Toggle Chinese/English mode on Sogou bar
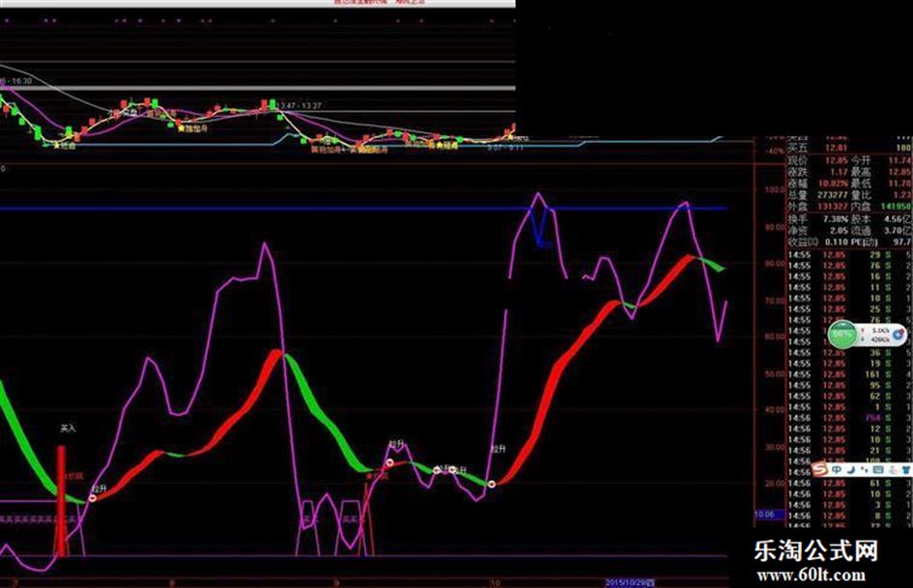 (836, 469)
